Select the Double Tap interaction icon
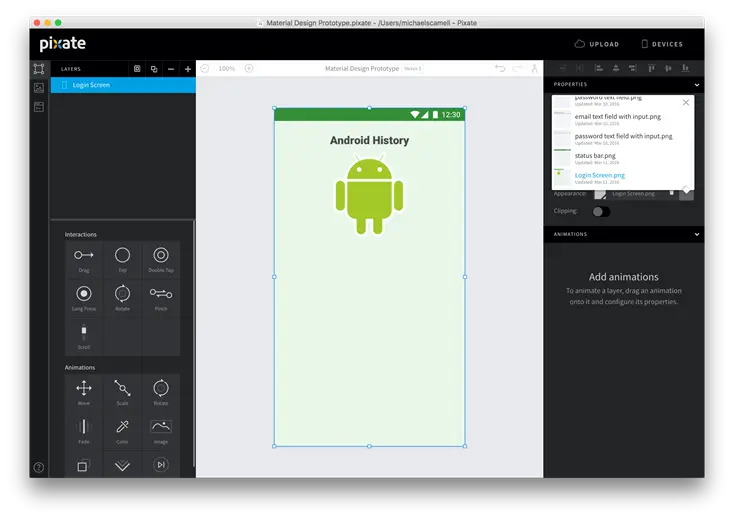734x520 pixels. [x=161, y=255]
